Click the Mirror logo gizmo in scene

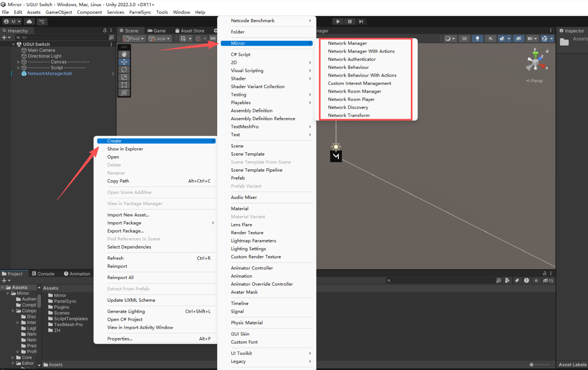click(336, 156)
